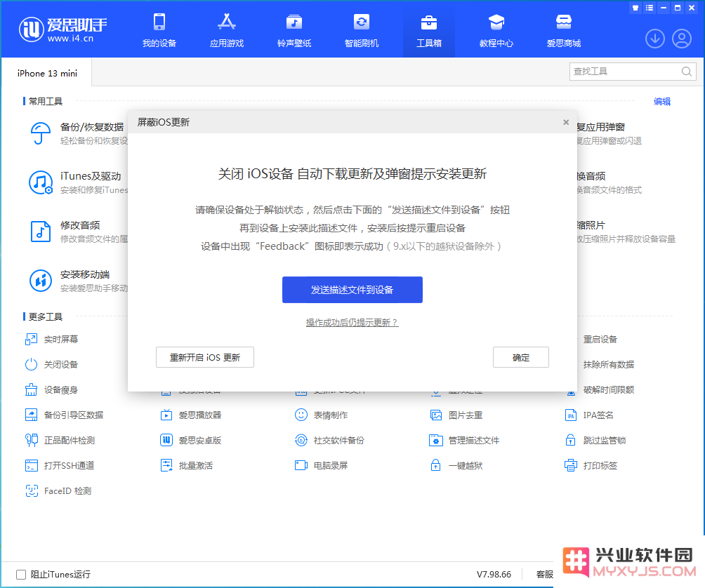Click 发送描述文件到设备 button
Screen dimensions: 705x588
(352, 290)
